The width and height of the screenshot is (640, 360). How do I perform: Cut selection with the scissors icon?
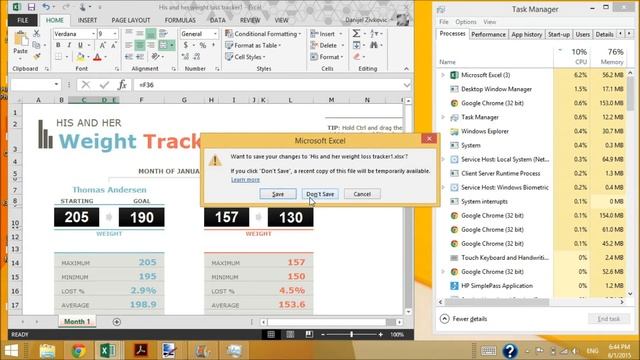point(36,33)
